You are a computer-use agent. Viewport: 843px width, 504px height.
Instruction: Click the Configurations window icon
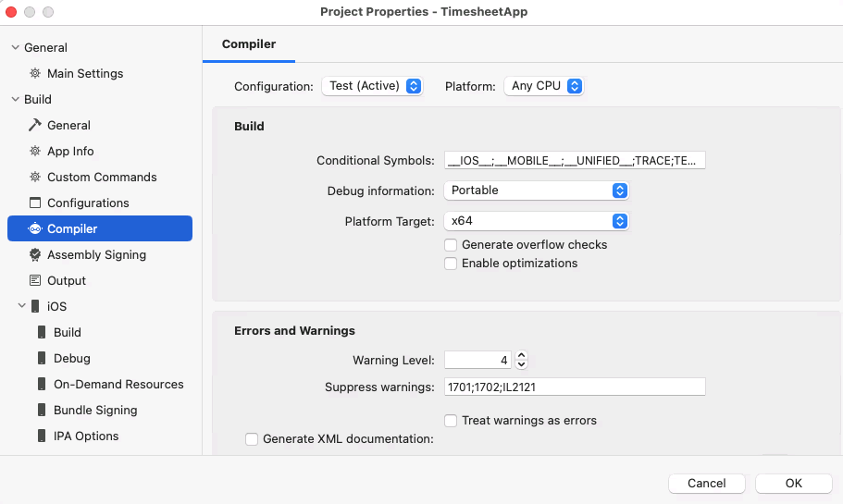click(35, 203)
